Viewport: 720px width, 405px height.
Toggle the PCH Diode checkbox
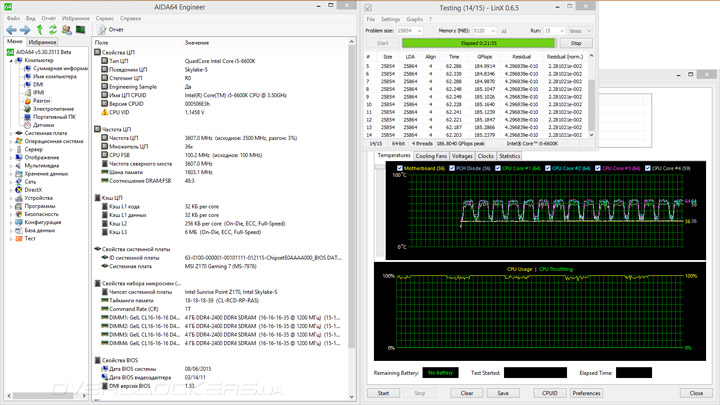click(454, 168)
